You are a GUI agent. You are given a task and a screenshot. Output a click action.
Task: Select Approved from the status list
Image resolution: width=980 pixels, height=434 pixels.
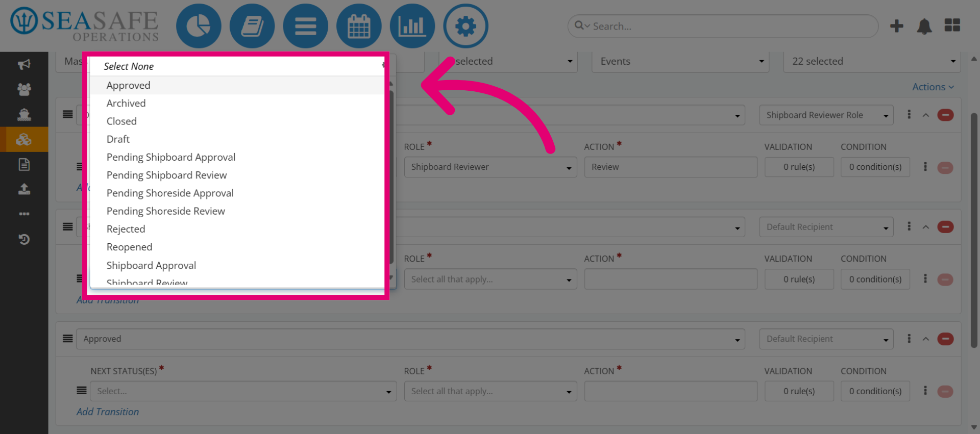click(x=237, y=85)
